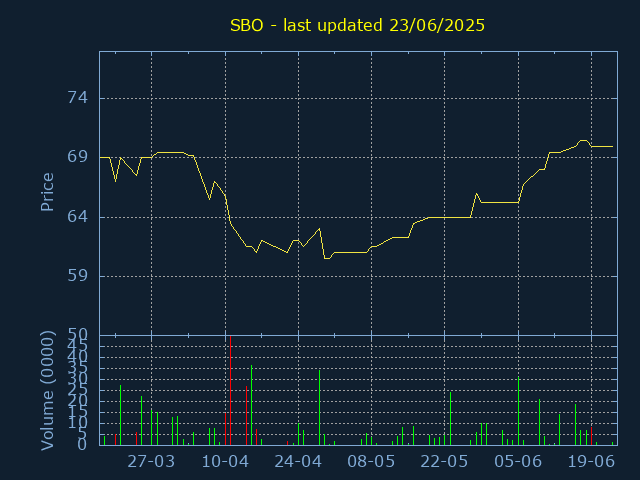Screen dimensions: 640x480
Task: Click the price level 64 label
Action: [77, 217]
